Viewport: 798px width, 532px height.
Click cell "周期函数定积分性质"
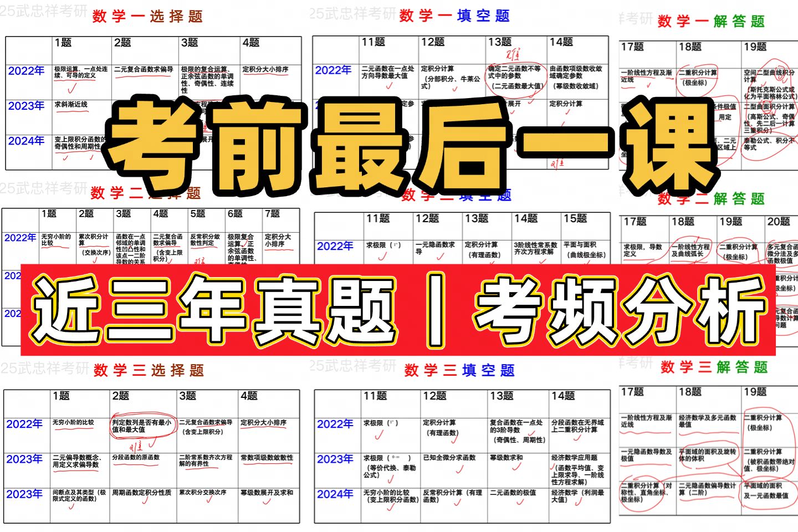(141, 492)
